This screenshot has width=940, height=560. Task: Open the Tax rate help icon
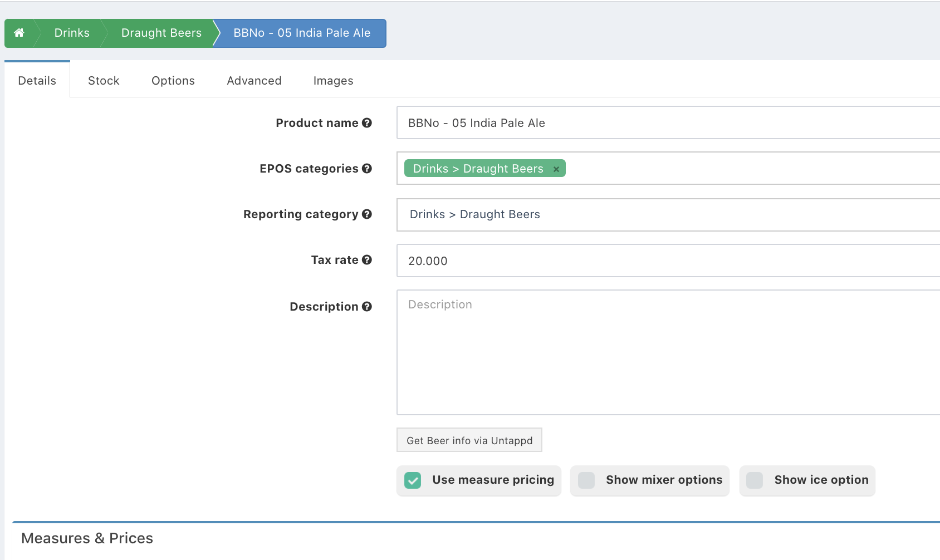point(366,260)
